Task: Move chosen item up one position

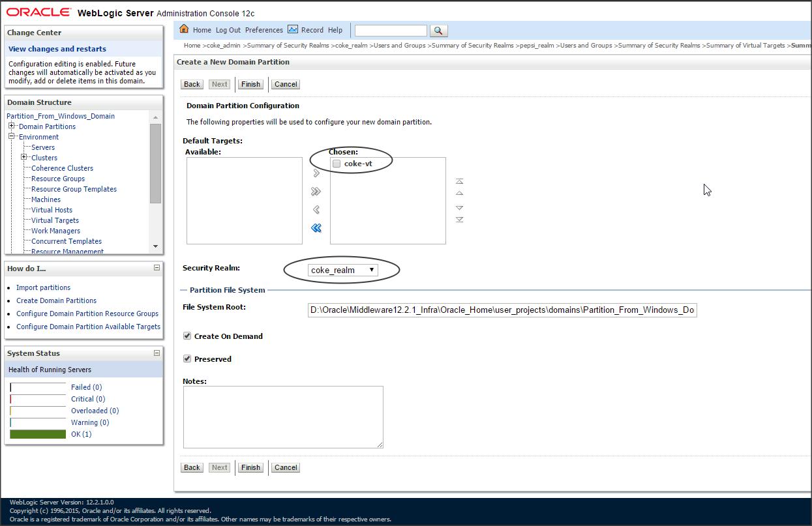Action: point(459,194)
